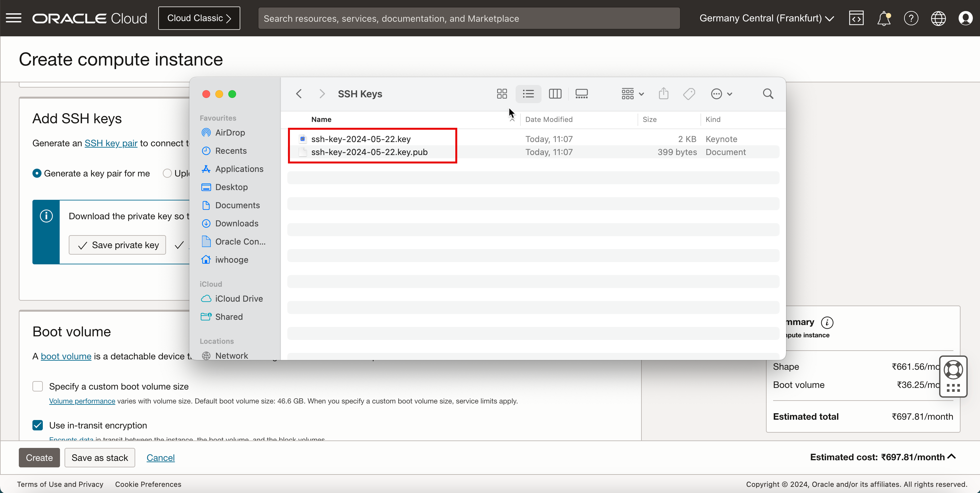Image resolution: width=980 pixels, height=493 pixels.
Task: Click the column view icon in Finder
Action: pyautogui.click(x=555, y=94)
